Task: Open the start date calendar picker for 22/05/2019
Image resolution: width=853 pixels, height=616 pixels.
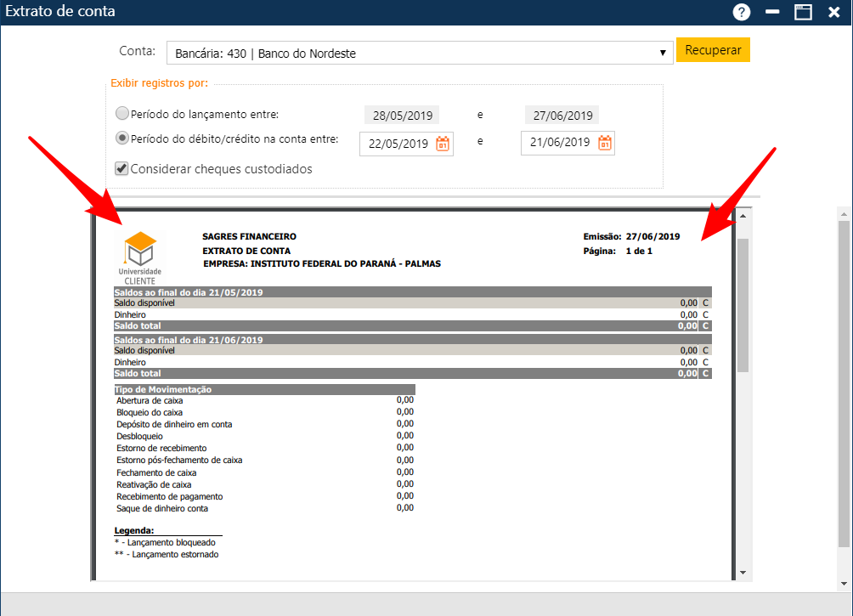Action: 443,143
